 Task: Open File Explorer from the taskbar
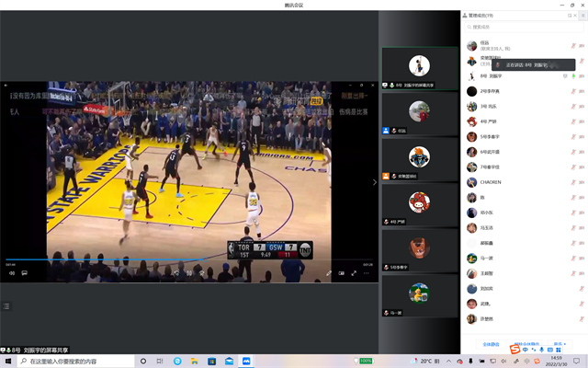[194, 361]
